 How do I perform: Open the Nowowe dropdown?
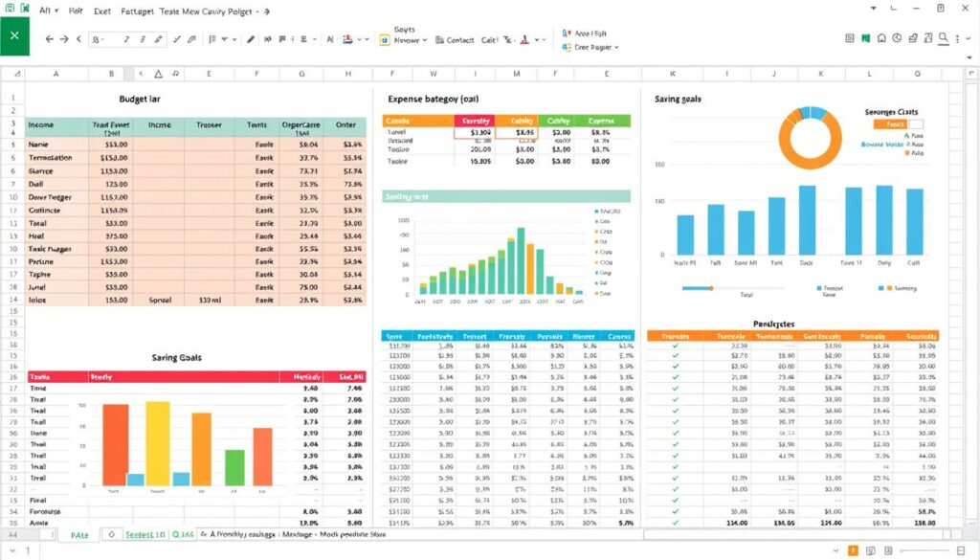410,40
